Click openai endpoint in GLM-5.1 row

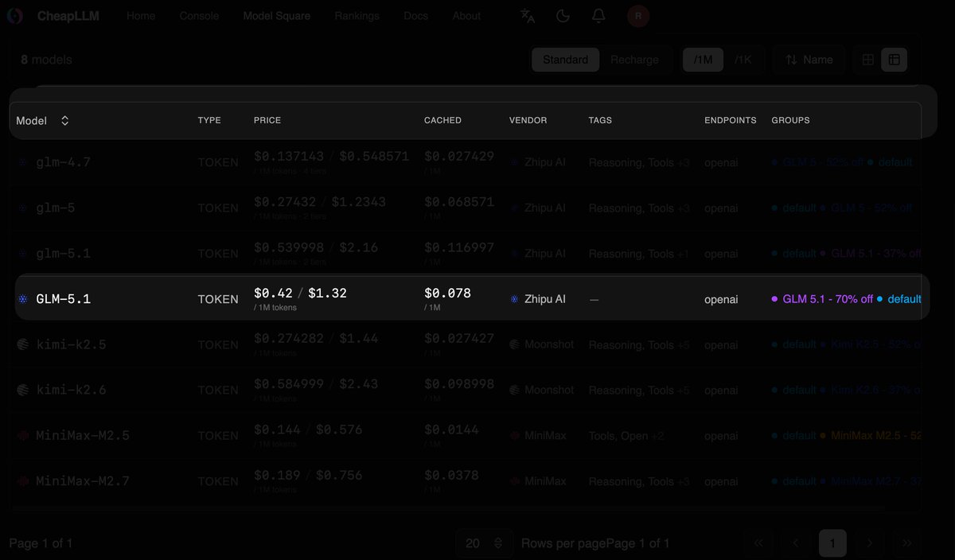click(x=721, y=299)
